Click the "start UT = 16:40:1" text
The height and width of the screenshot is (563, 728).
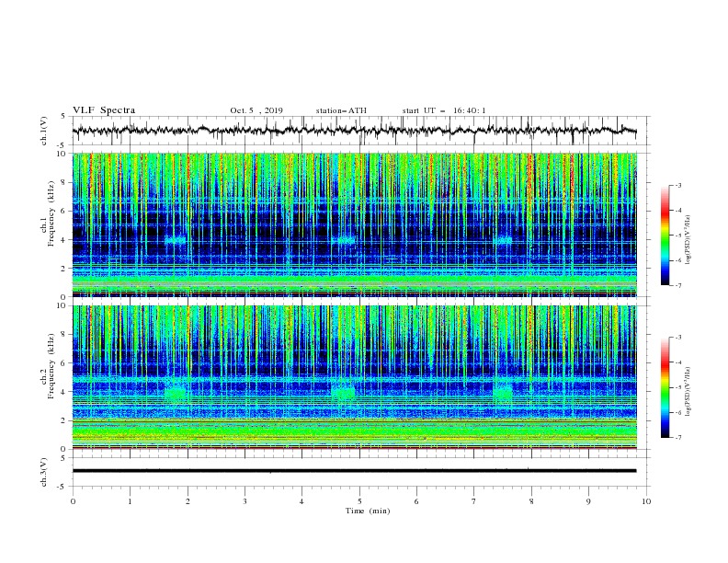[444, 110]
